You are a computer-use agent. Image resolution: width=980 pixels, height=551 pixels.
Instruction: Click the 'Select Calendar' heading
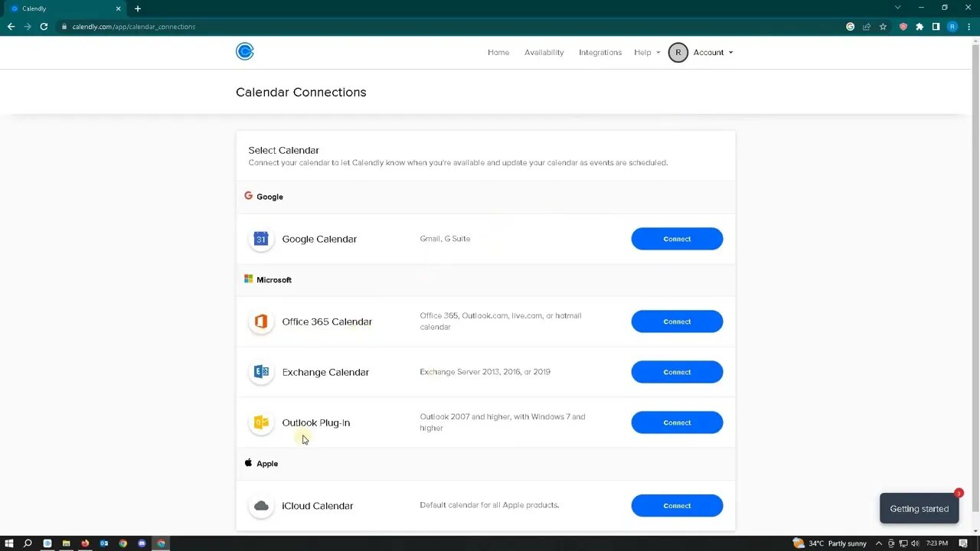click(283, 150)
